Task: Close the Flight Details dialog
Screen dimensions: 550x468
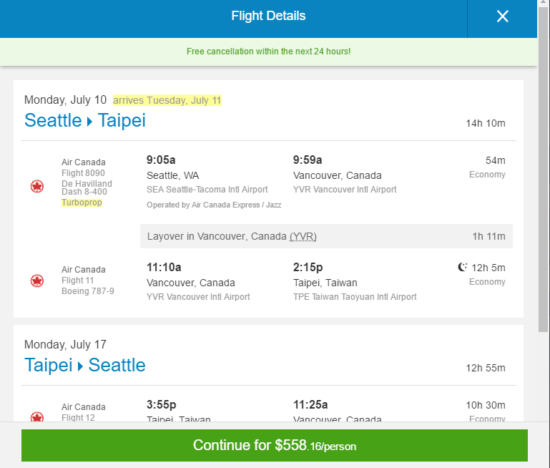Action: (502, 16)
